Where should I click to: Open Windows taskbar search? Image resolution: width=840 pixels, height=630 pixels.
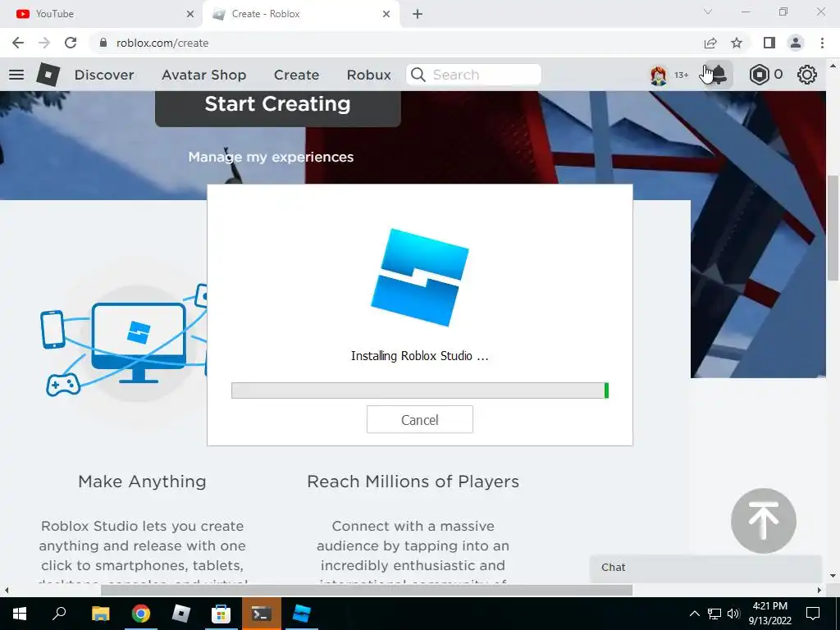coord(59,614)
